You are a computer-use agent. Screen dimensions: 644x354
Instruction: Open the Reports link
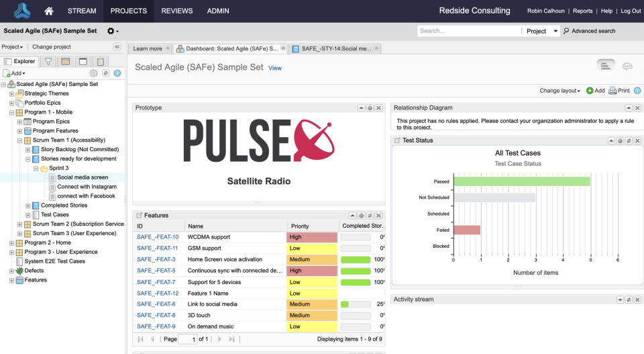[x=582, y=11]
